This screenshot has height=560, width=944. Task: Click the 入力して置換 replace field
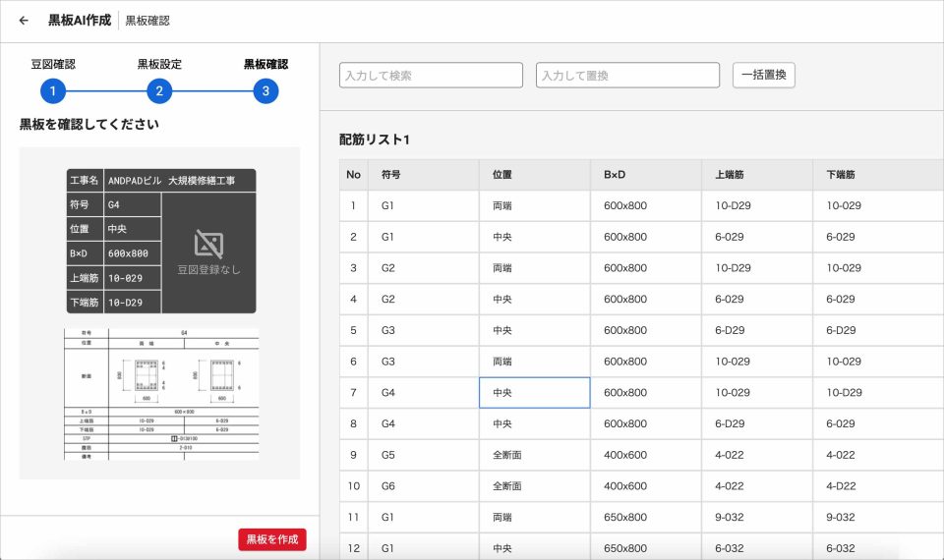[627, 76]
